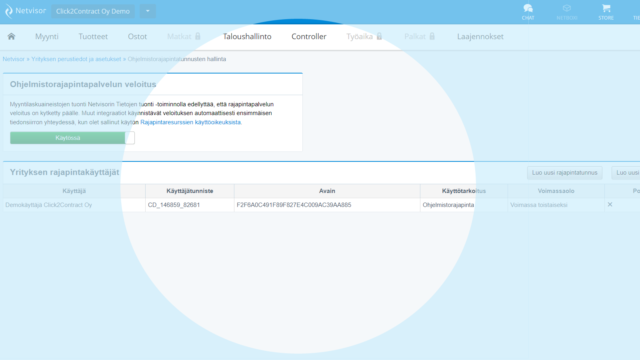
Task: Click the Click2Contract Oy Demo company button
Action: point(93,11)
